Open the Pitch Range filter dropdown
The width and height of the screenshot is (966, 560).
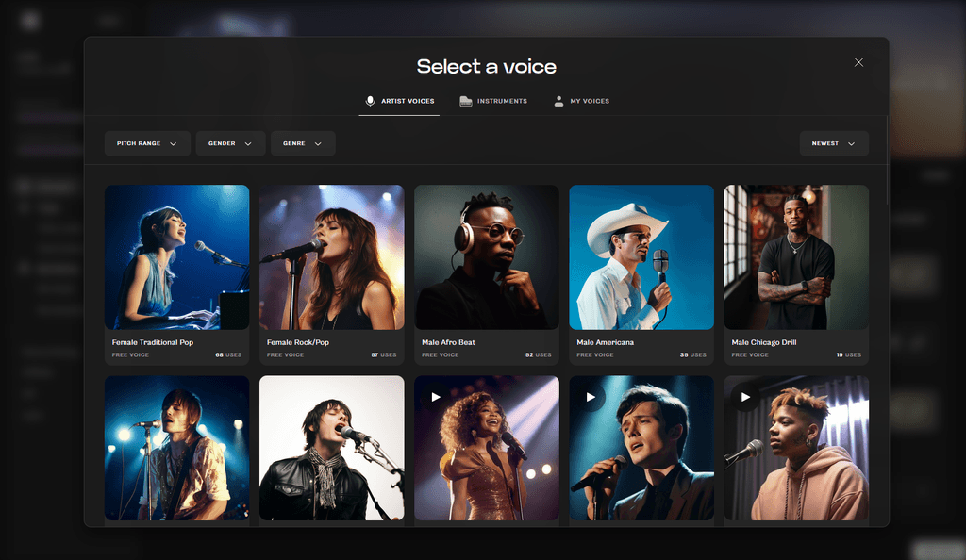tap(147, 143)
